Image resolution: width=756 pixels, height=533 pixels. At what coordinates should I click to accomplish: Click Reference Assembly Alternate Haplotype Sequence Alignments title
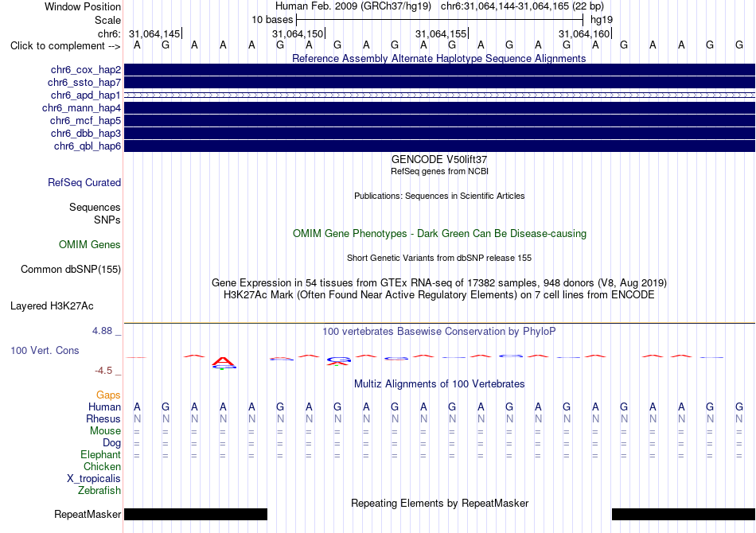pyautogui.click(x=439, y=58)
